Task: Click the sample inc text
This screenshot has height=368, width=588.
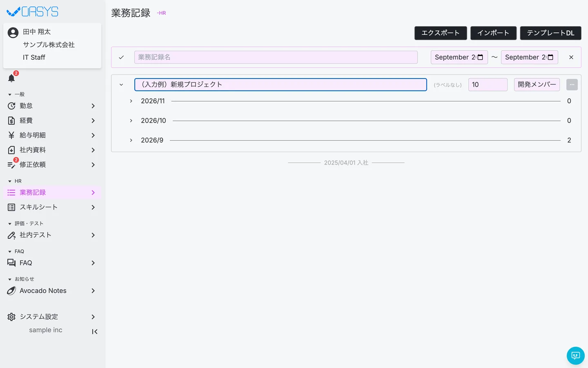Action: point(46,330)
